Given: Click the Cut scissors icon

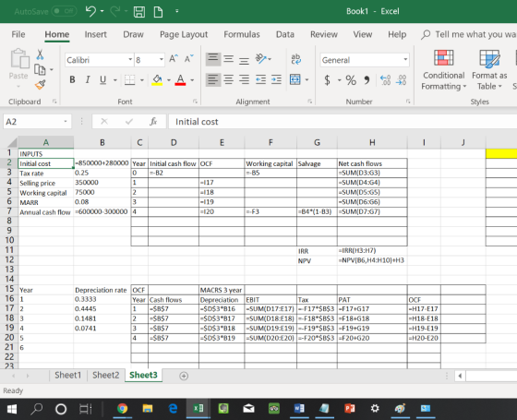Looking at the screenshot, I should tap(40, 54).
